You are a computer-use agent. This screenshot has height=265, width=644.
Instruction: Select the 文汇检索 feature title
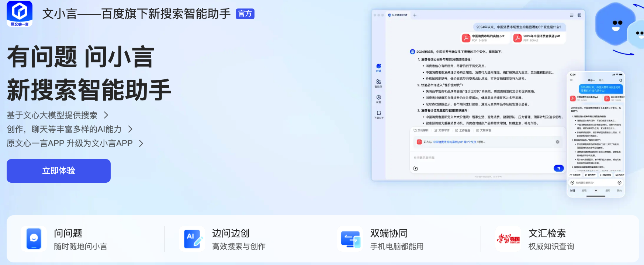pyautogui.click(x=547, y=233)
